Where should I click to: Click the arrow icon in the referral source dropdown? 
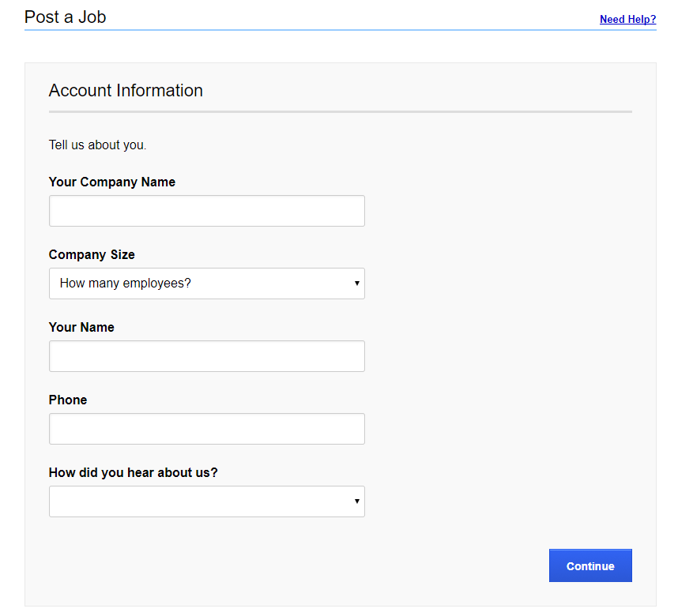click(357, 501)
